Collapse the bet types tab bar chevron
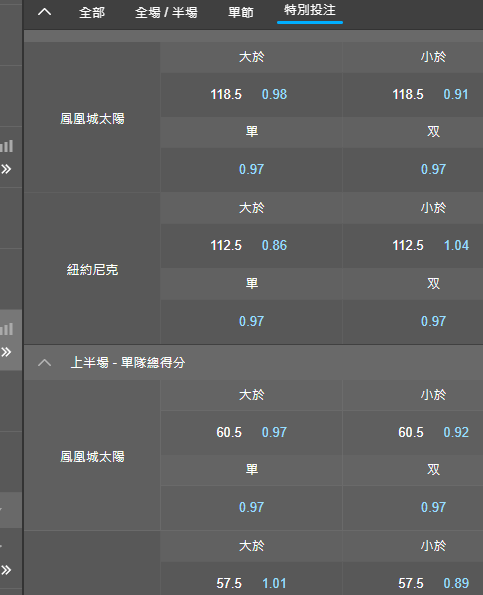Screen dimensions: 483x595 tap(44, 12)
